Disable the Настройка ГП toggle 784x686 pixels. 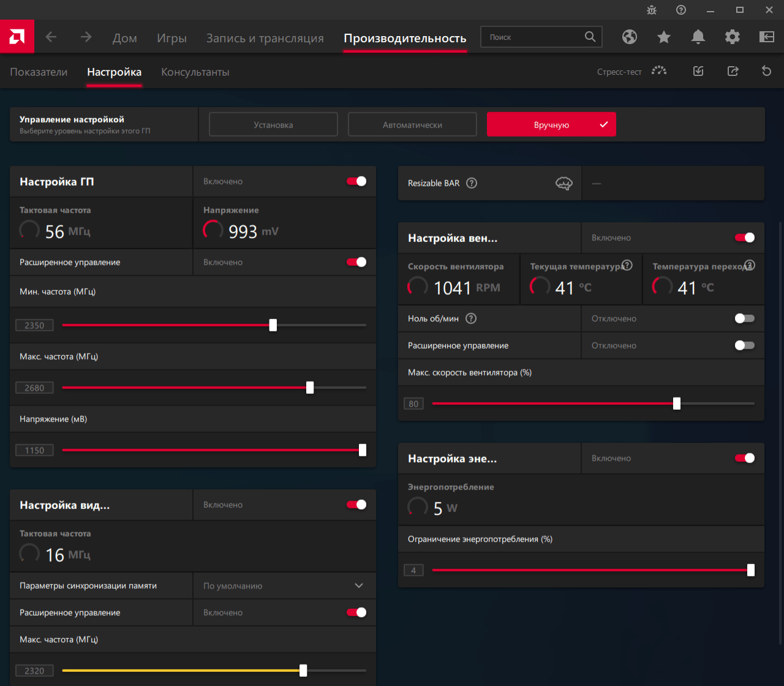tap(356, 181)
